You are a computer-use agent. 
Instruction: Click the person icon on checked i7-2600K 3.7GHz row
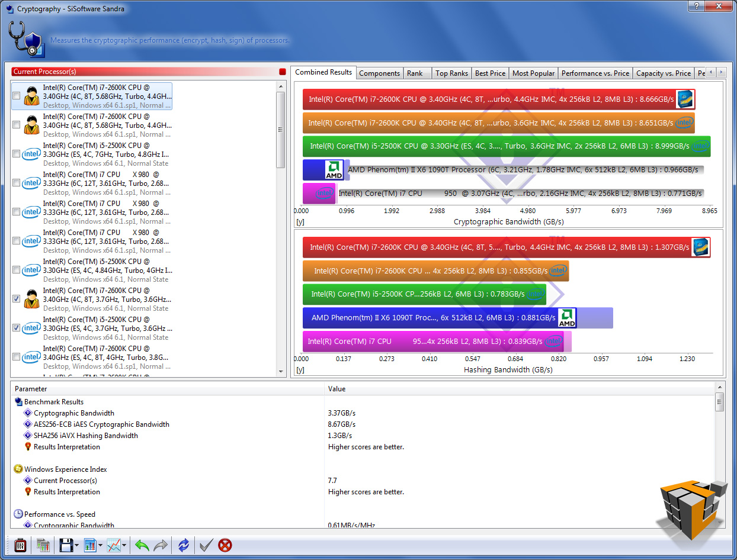coord(31,300)
